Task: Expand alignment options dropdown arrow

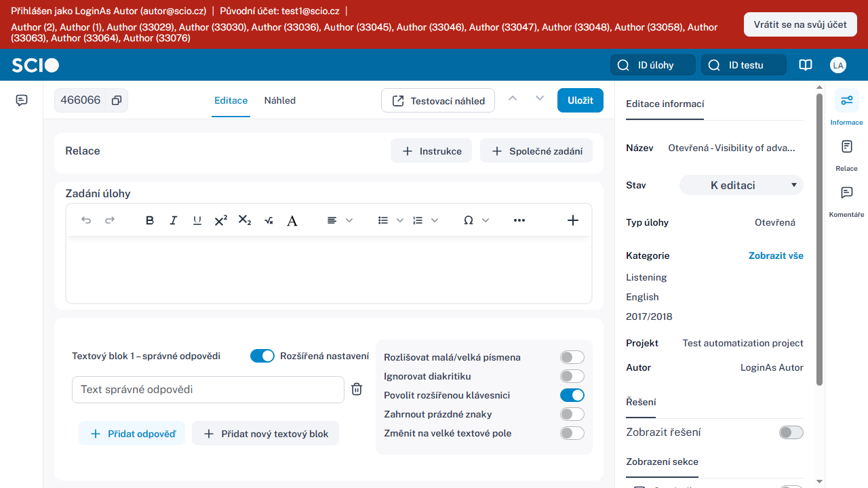Action: tap(349, 220)
